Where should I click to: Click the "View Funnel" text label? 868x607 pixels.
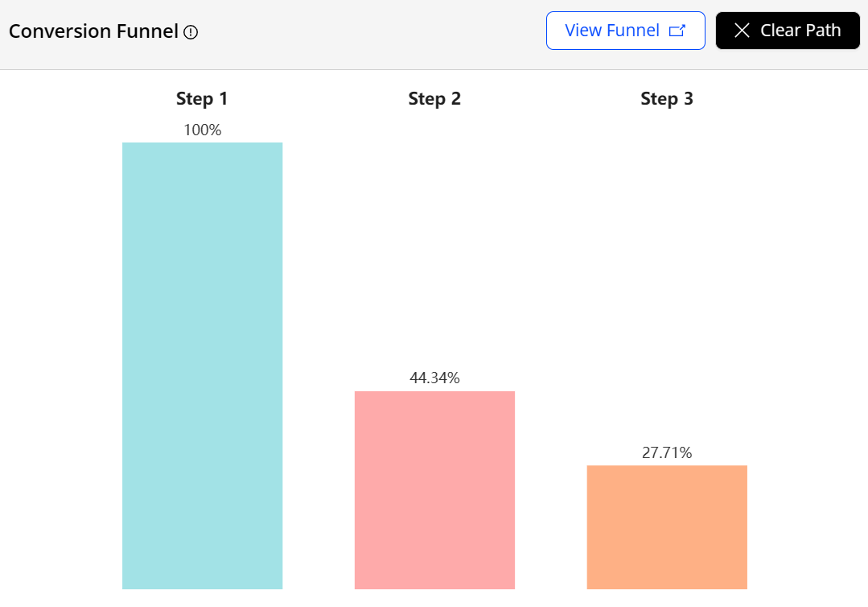click(611, 31)
